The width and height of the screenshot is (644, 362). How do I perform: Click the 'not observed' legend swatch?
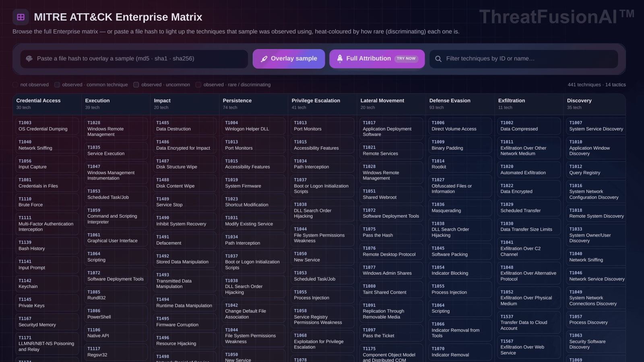coord(15,85)
